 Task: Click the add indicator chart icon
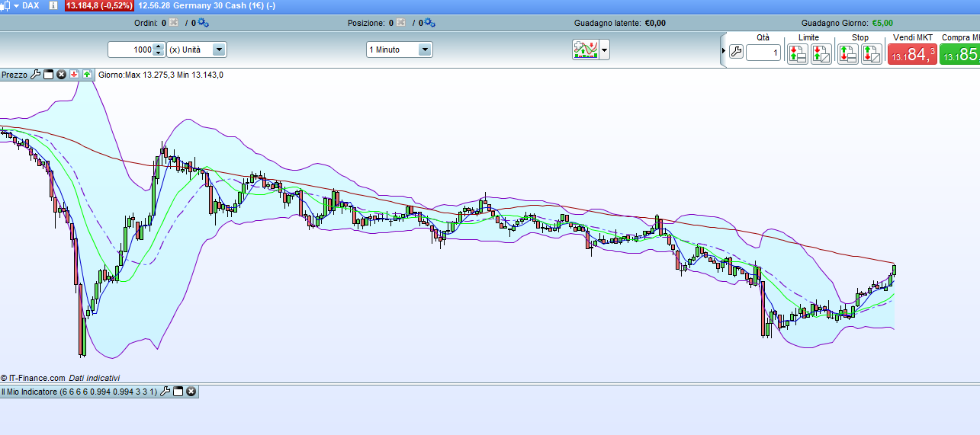click(586, 50)
